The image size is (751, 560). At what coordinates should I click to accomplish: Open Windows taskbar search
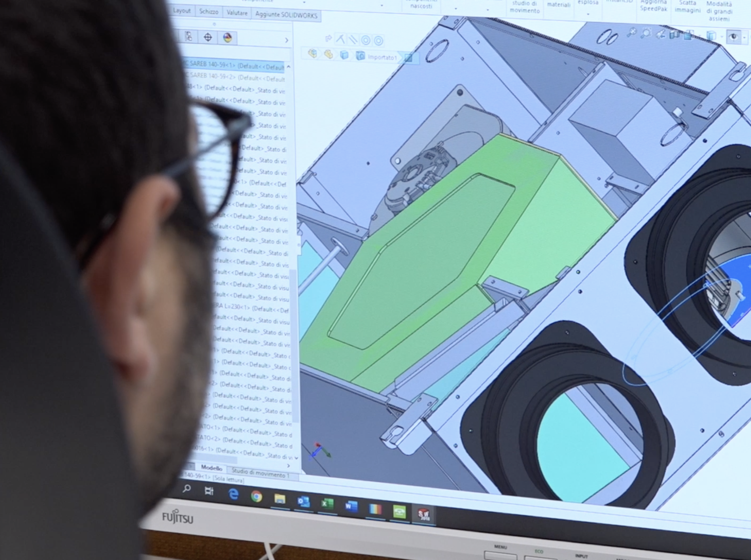pos(187,489)
